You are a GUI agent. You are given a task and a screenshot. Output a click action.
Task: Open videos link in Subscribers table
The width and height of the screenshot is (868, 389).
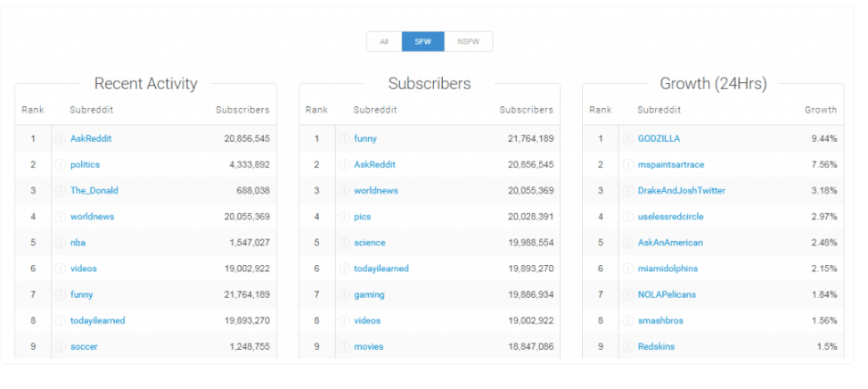pos(367,321)
